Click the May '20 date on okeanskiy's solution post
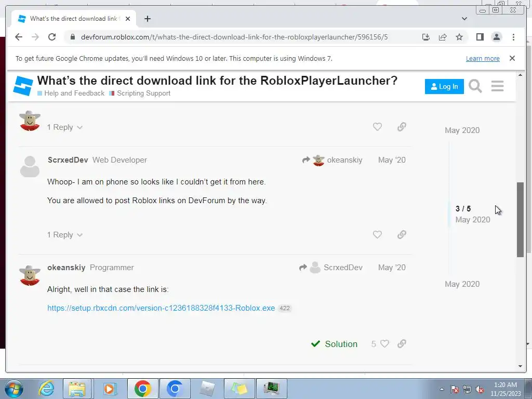This screenshot has height=399, width=532. pyautogui.click(x=392, y=268)
